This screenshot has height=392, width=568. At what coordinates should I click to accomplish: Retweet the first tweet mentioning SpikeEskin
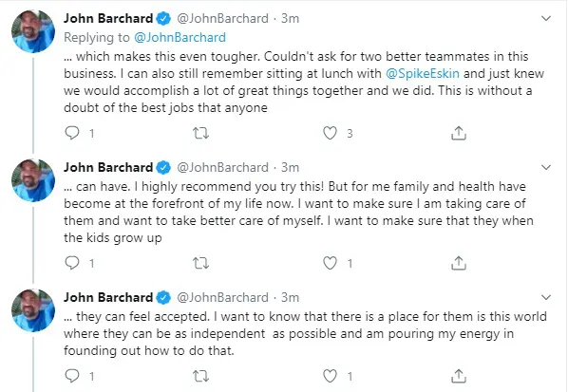point(200,133)
